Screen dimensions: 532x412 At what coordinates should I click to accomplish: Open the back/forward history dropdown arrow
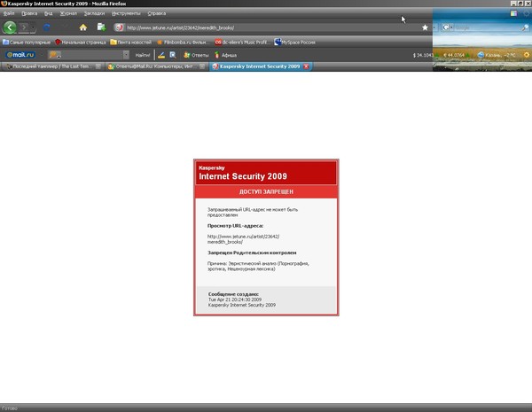pos(33,27)
